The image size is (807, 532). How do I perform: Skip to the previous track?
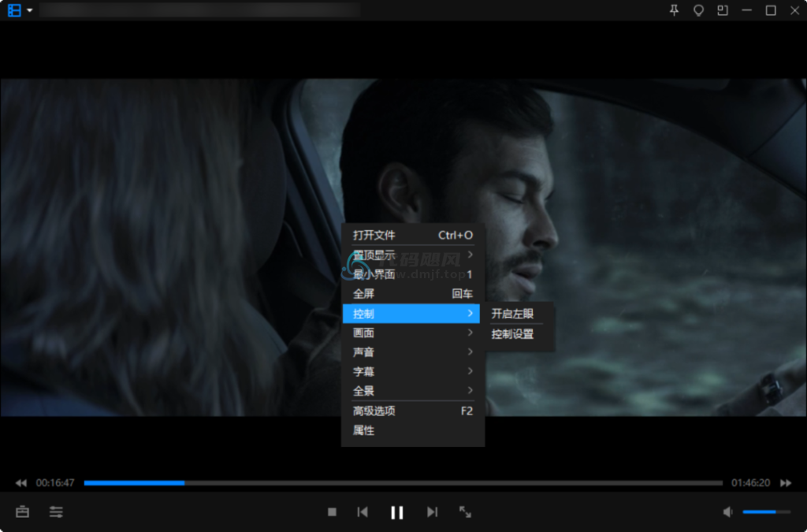click(363, 512)
